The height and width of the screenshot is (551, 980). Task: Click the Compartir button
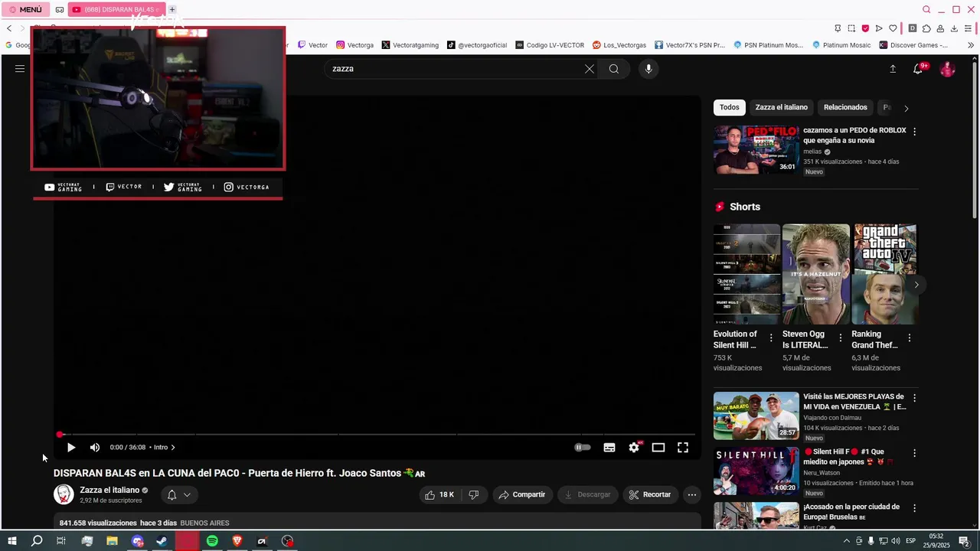[x=522, y=495]
